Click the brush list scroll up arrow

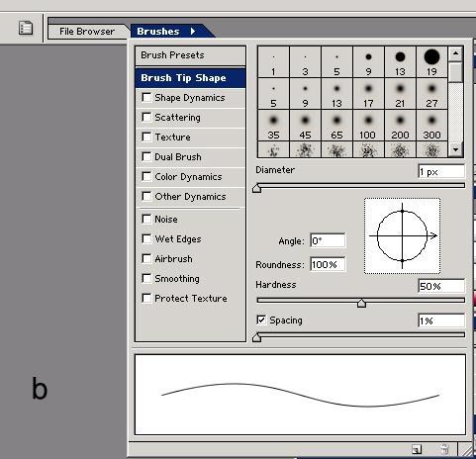455,53
